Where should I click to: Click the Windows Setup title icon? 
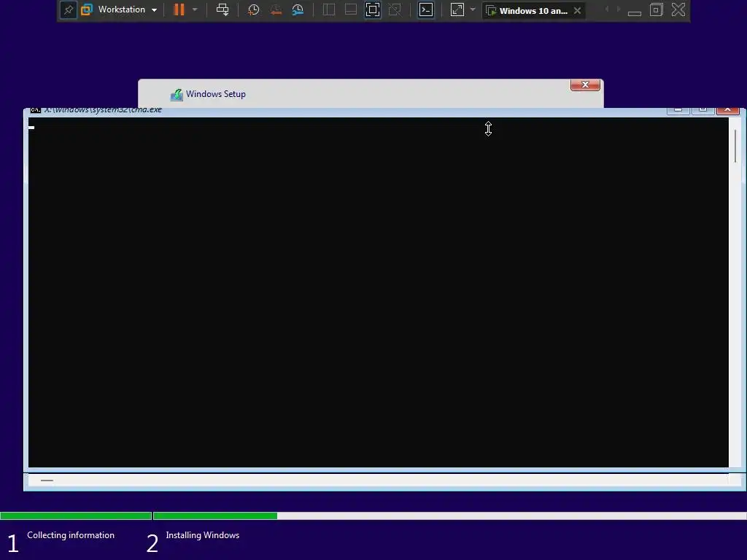click(x=177, y=94)
